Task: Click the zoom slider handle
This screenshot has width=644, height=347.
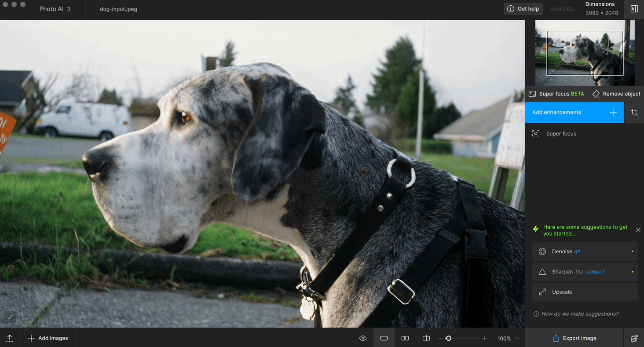Action: pos(448,338)
